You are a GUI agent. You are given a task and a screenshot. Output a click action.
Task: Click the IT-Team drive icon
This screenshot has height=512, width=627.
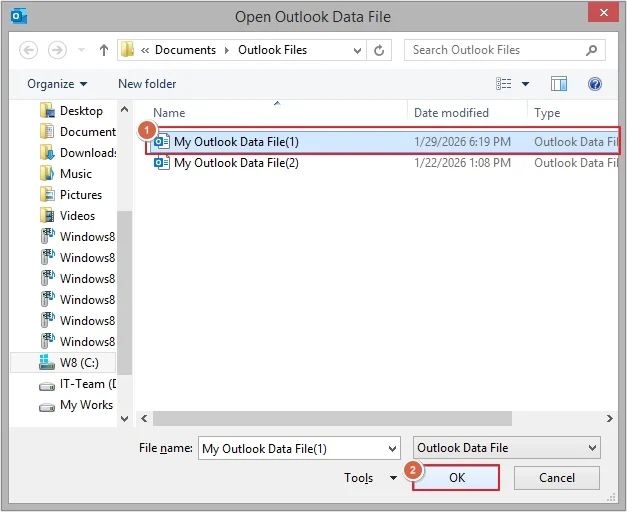[x=47, y=386]
